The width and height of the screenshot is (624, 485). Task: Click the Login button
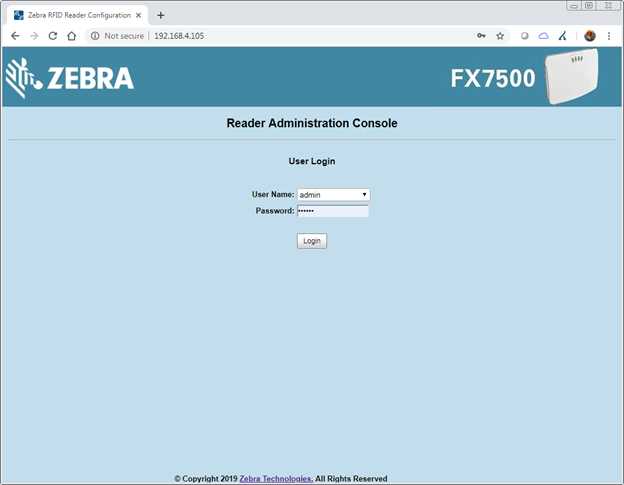coord(312,241)
